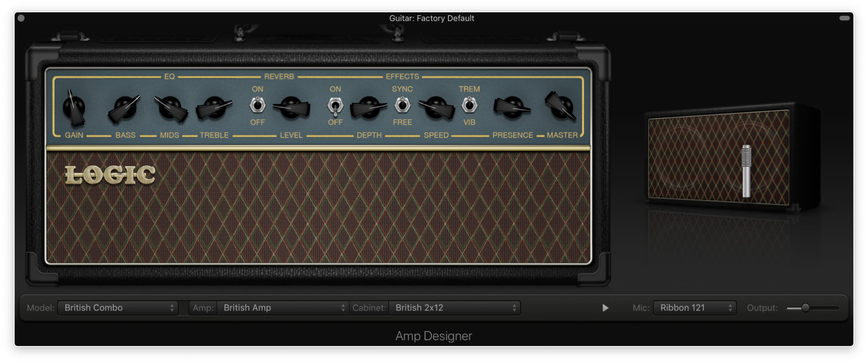Click the Treble EQ knob
The width and height of the screenshot is (868, 363).
coord(214,108)
